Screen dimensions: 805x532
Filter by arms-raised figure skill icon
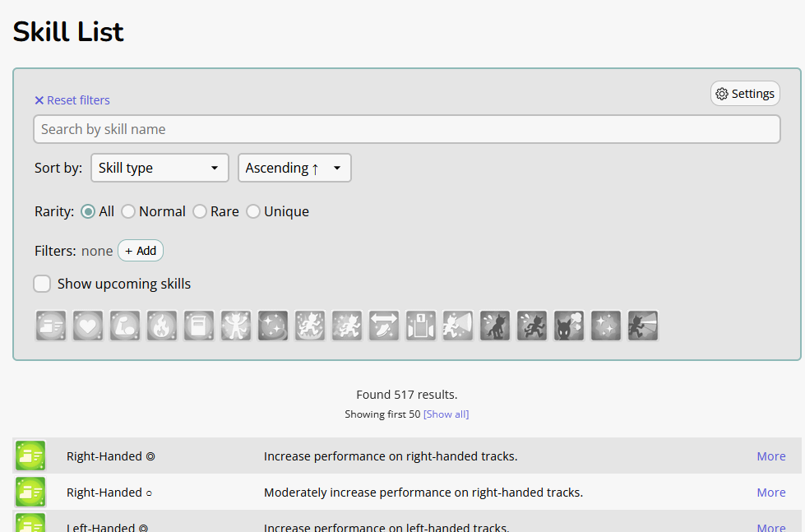(x=236, y=326)
